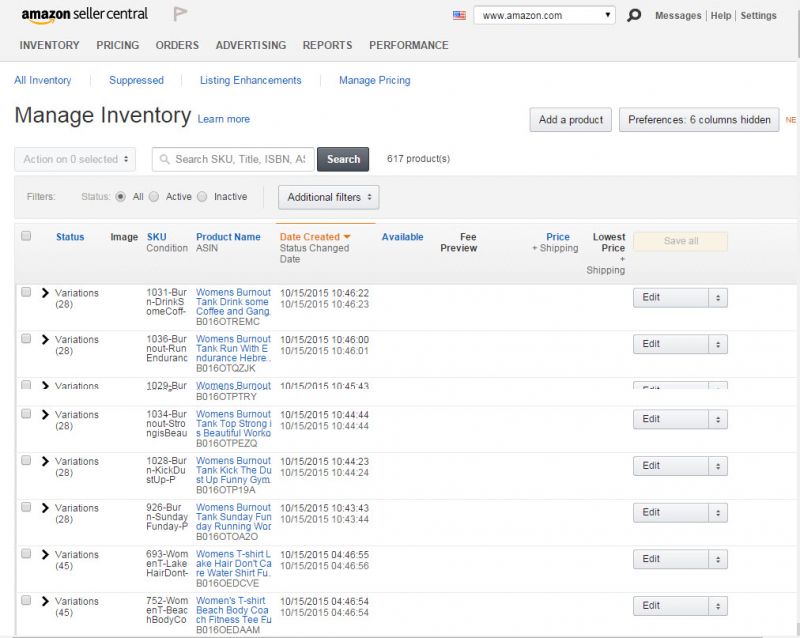Expand variations for 752-WomenT-Beac row
The width and height of the screenshot is (800, 638).
tap(45, 601)
